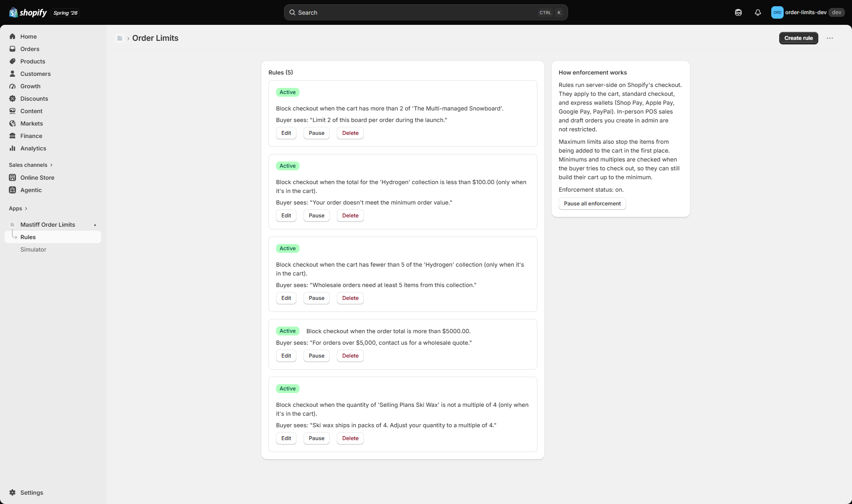Open Mastiff Order Limits app
Image resolution: width=852 pixels, height=504 pixels.
tap(53, 224)
